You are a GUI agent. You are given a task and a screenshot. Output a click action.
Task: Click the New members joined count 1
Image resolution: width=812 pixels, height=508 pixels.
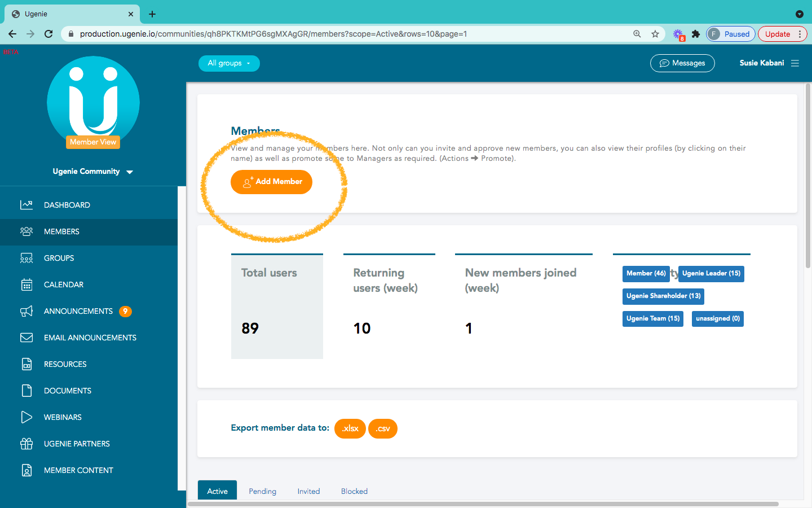coord(469,329)
